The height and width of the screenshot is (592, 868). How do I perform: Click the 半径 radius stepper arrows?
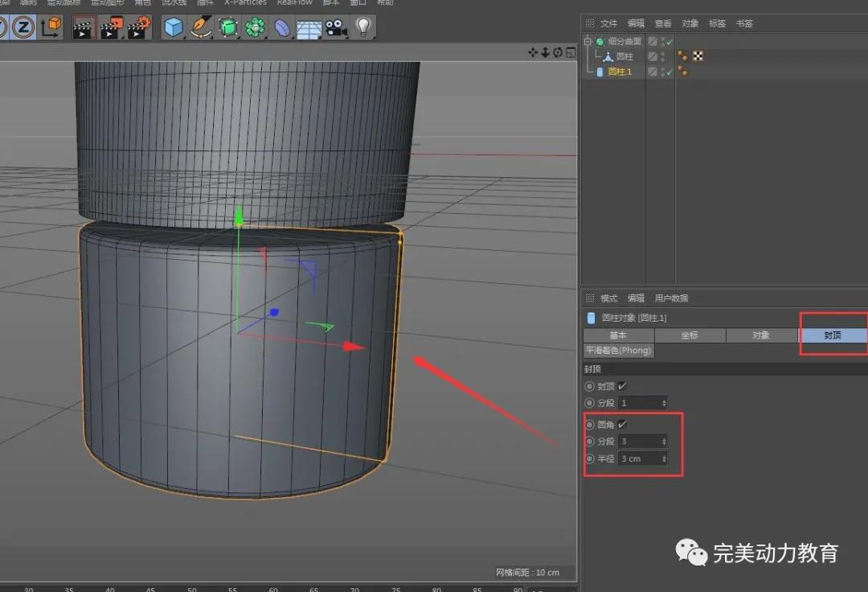[x=664, y=458]
